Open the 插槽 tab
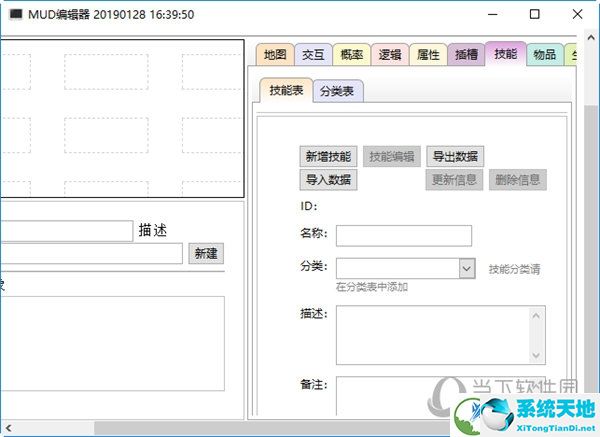Screen dimensions: 600x437 466,55
